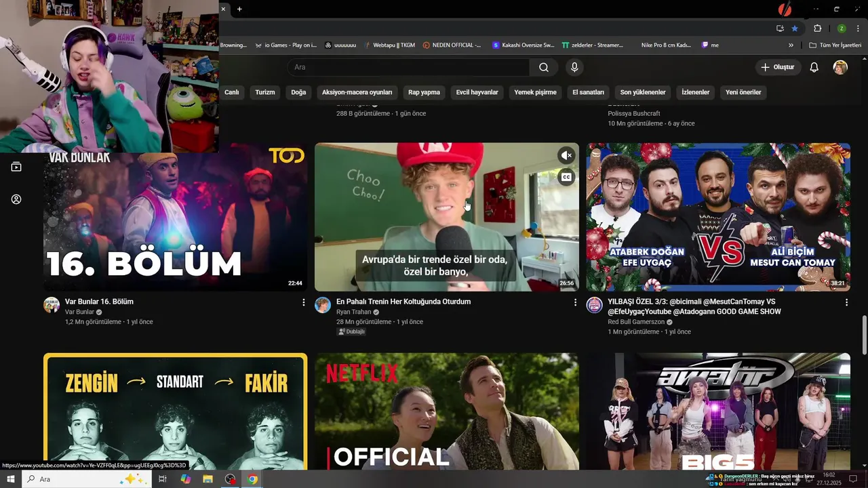Toggle captions on the train video preview
The width and height of the screenshot is (868, 488).
tap(566, 177)
